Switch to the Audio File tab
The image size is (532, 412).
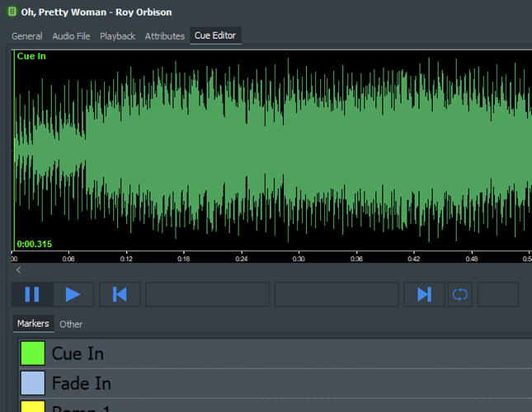point(71,36)
